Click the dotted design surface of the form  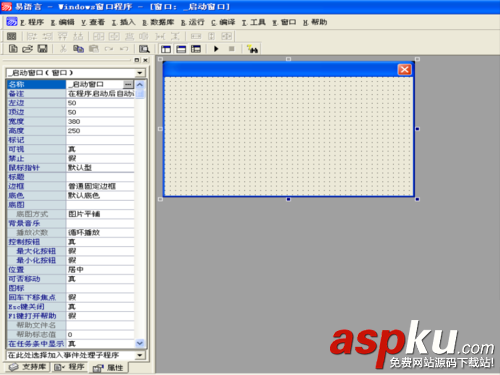289,136
